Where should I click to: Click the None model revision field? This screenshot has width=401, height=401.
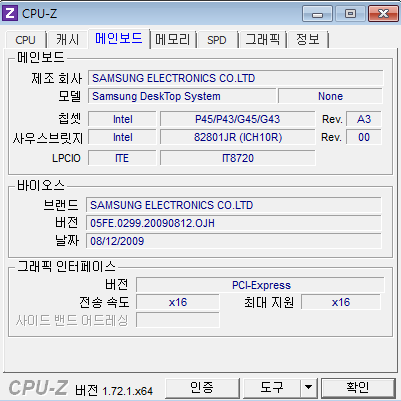tap(330, 96)
